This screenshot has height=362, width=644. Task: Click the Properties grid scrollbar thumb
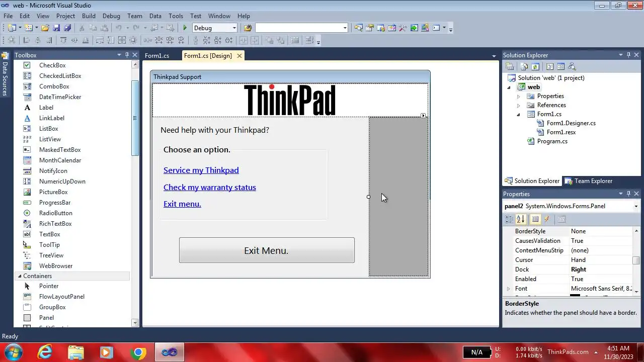point(636,260)
